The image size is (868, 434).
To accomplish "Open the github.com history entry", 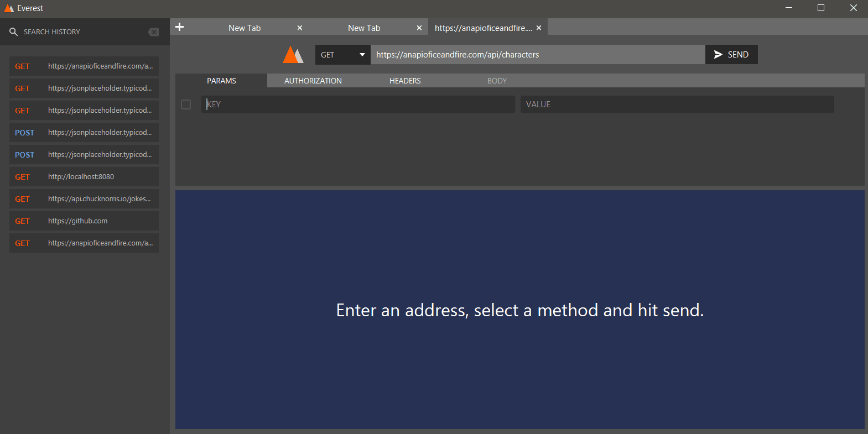I will (x=84, y=221).
